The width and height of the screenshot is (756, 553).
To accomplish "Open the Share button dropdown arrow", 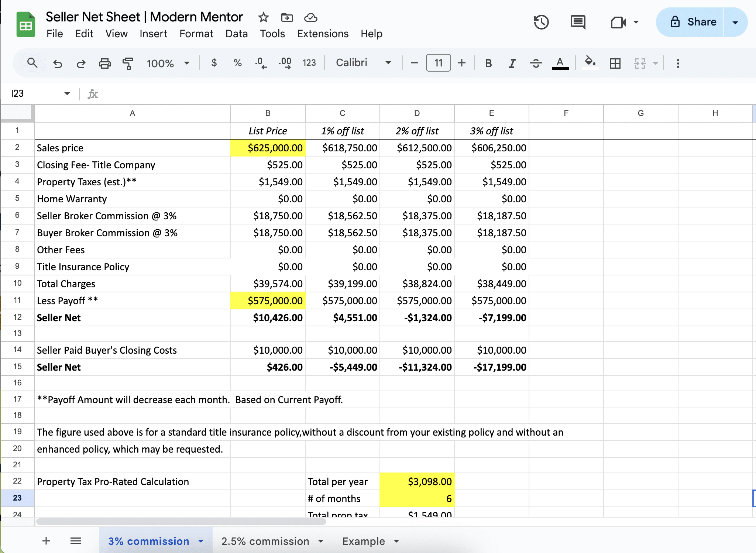I will click(x=735, y=23).
